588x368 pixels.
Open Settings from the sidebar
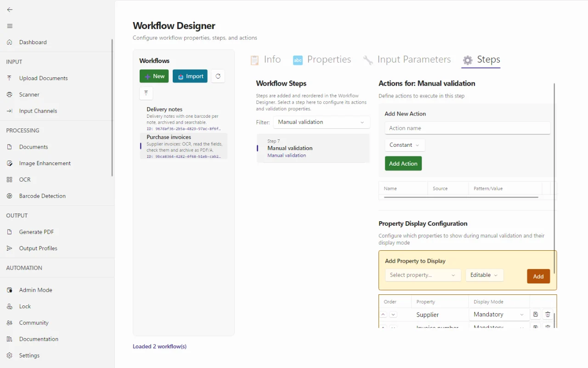coord(56,356)
